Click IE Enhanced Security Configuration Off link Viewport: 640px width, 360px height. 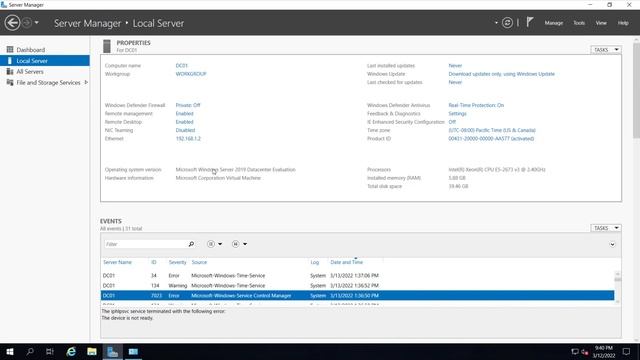point(452,122)
